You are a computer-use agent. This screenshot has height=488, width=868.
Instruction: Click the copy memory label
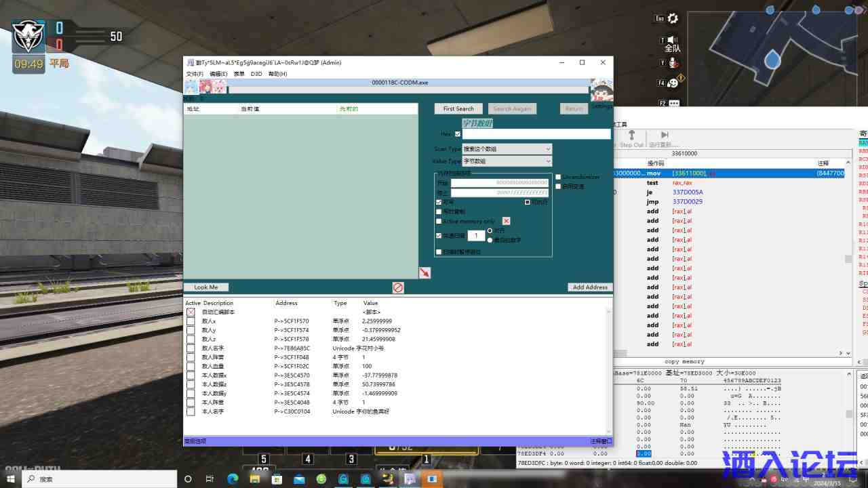coord(684,362)
